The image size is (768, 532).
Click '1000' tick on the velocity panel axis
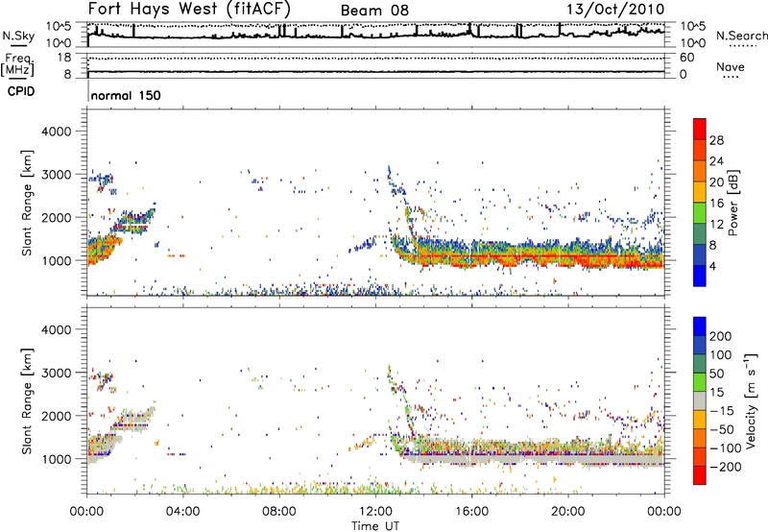coord(57,459)
